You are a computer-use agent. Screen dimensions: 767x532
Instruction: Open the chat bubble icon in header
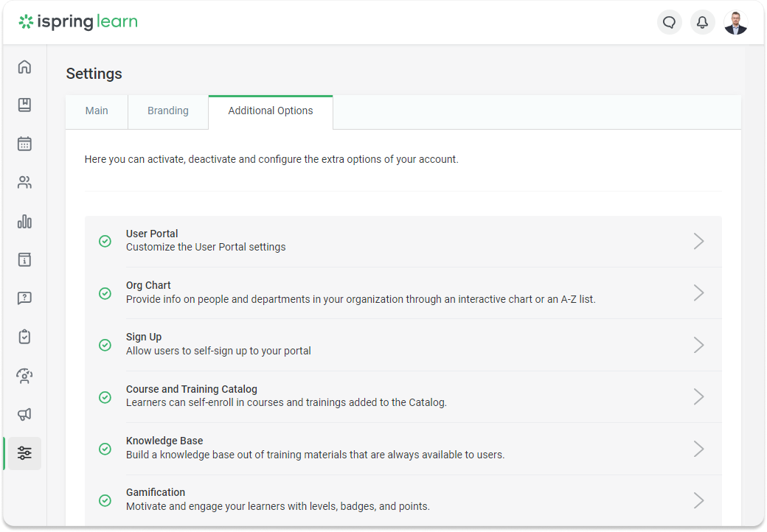coord(669,22)
